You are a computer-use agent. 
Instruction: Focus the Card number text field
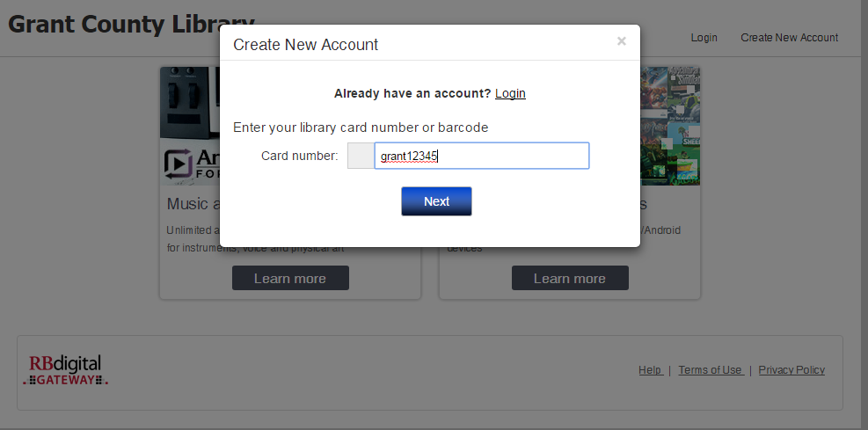(482, 156)
